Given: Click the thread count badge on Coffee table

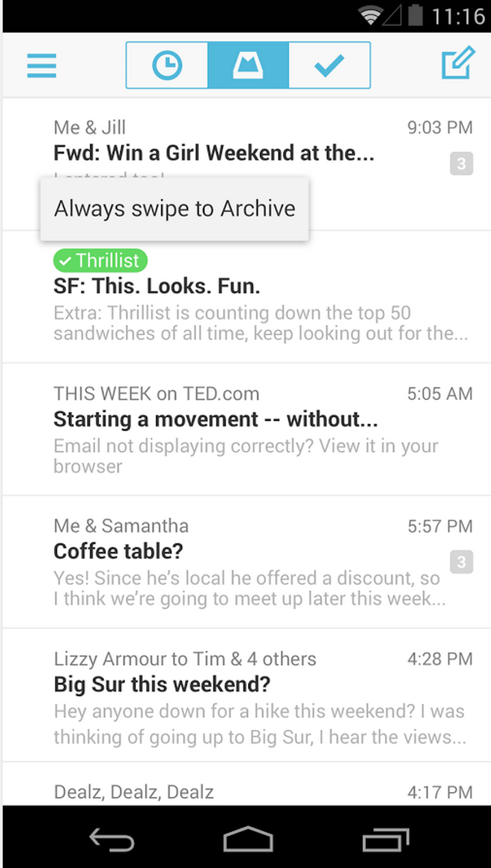Looking at the screenshot, I should pos(462,562).
